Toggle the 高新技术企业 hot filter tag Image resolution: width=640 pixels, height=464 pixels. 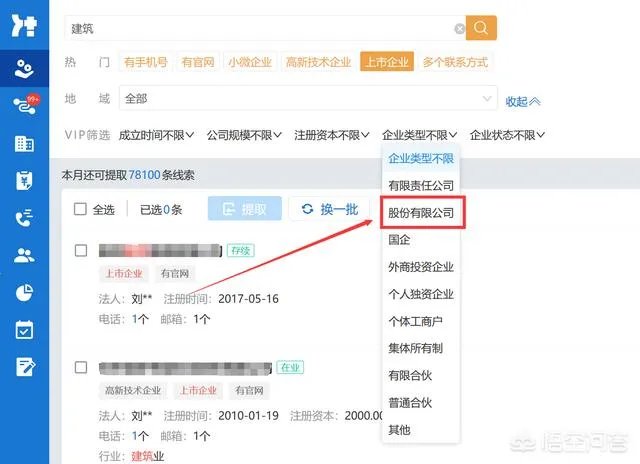tap(318, 62)
